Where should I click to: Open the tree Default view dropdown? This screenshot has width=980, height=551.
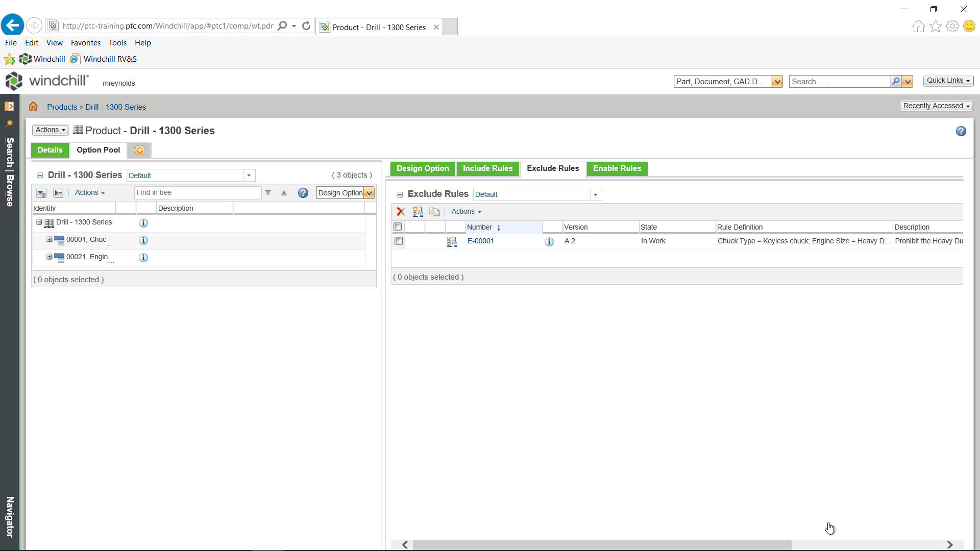coord(249,176)
